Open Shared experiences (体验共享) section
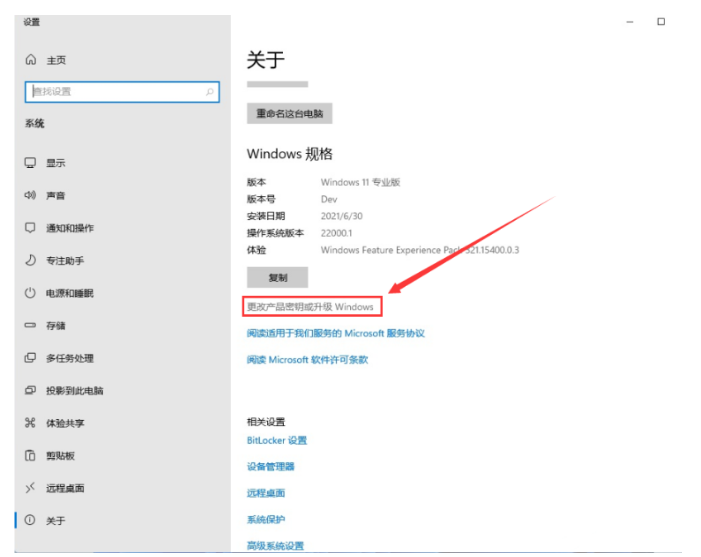 click(x=65, y=423)
